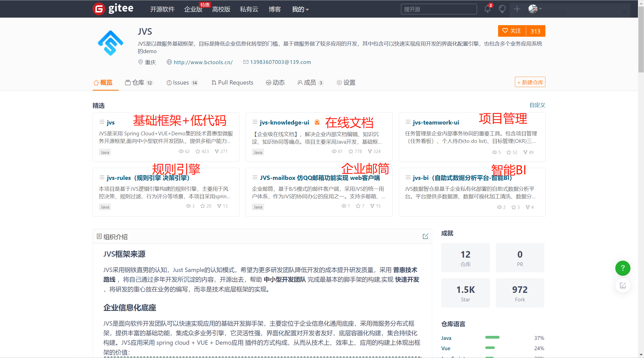
Task: Open the http://www.bctools.cn/ website link
Action: click(203, 62)
